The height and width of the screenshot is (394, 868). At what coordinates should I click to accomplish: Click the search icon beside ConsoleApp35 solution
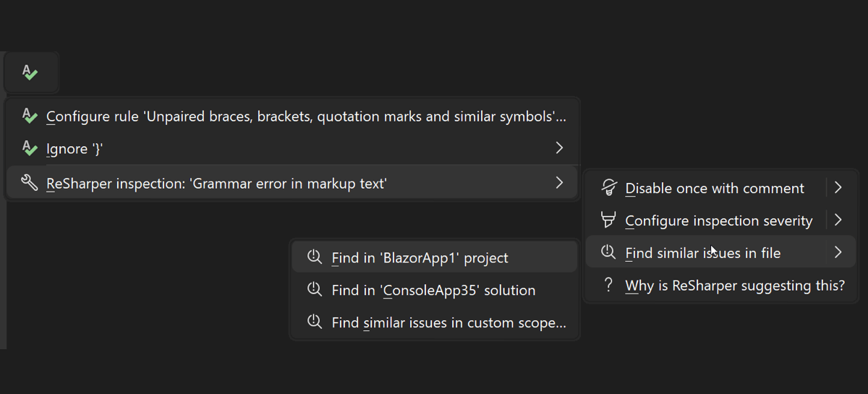[315, 290]
